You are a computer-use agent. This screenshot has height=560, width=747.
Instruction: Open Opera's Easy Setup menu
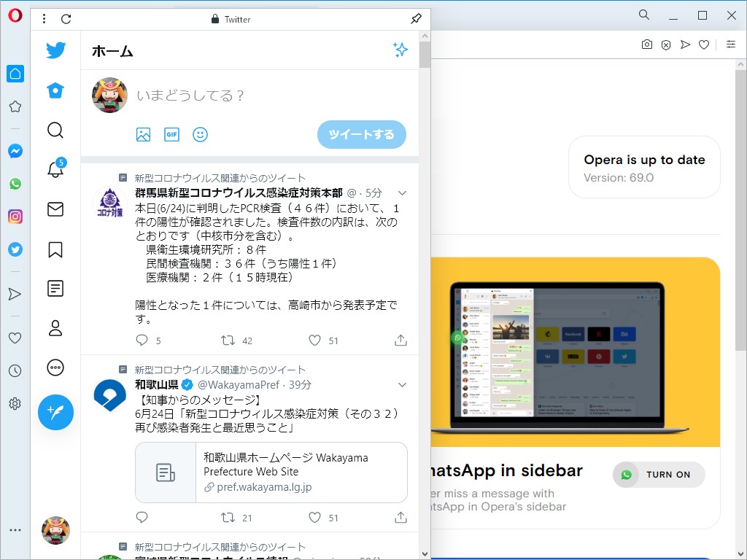point(731,44)
